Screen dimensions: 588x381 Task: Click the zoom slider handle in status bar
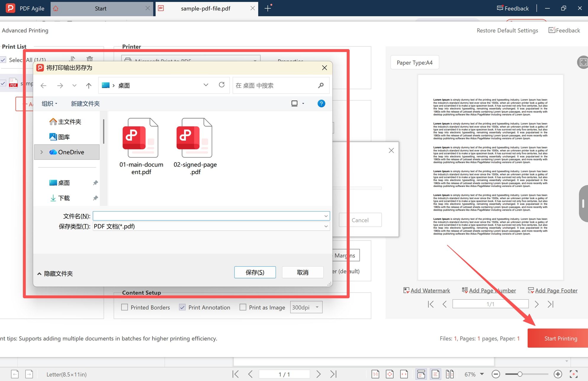click(x=520, y=374)
